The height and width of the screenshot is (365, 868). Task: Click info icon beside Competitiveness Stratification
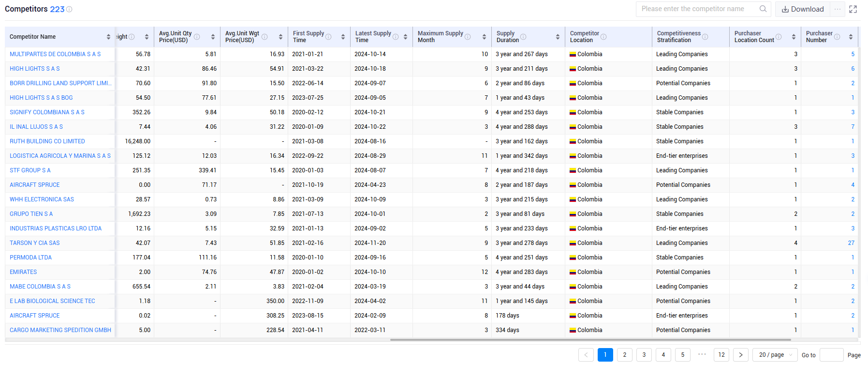pyautogui.click(x=705, y=37)
